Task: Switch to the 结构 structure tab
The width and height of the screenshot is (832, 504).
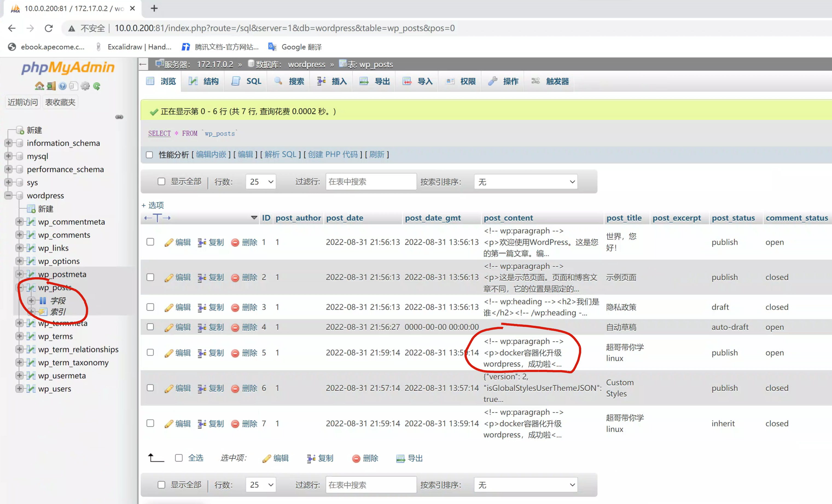Action: (x=203, y=81)
